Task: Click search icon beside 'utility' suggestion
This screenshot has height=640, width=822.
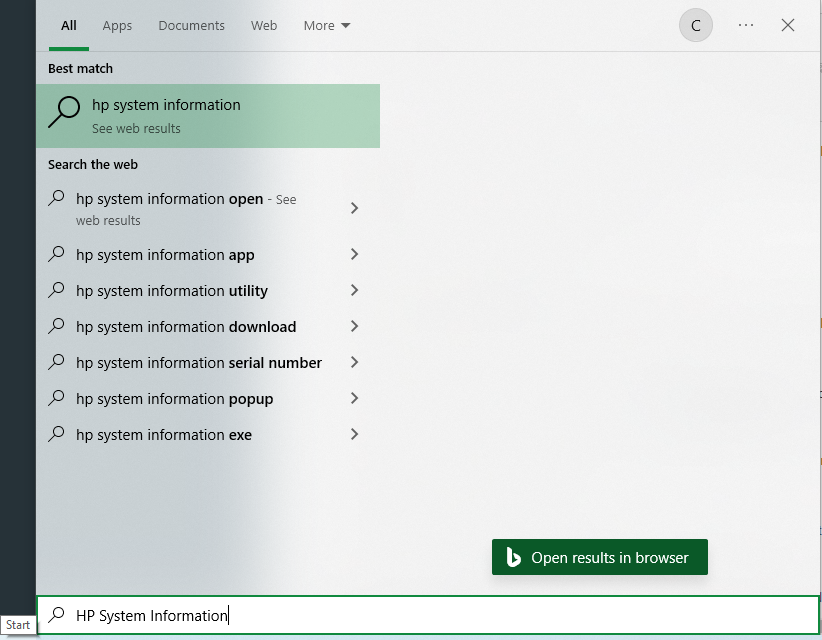Action: 56,289
